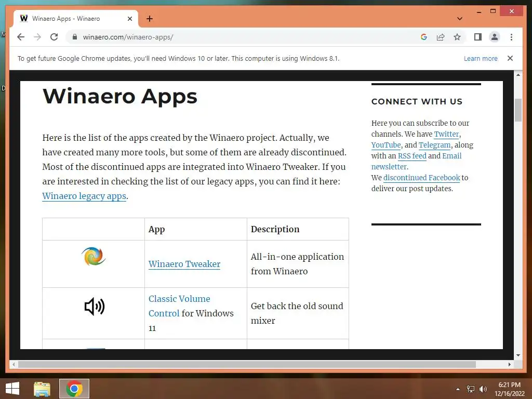Click the Winaero Apps page heading

[x=120, y=96]
